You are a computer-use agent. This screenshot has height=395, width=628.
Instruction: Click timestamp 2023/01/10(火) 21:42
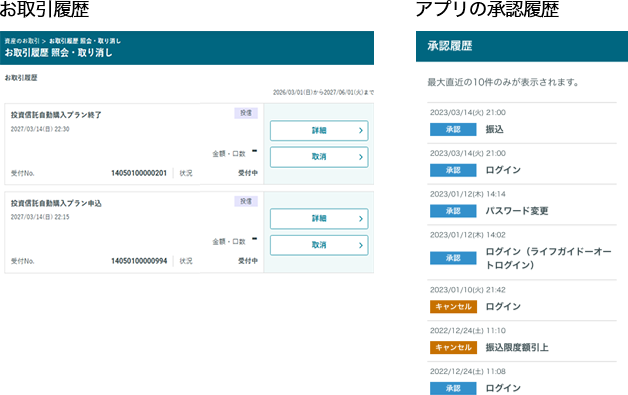coord(468,290)
